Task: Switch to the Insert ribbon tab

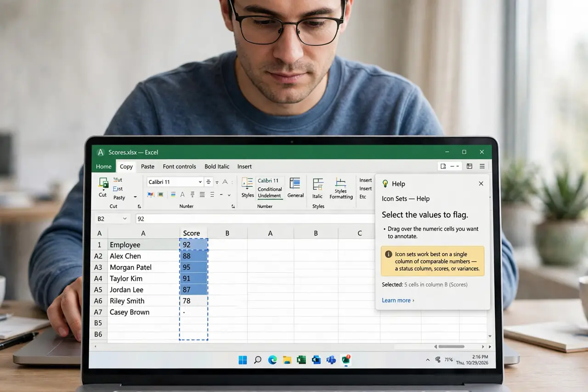Action: click(244, 167)
